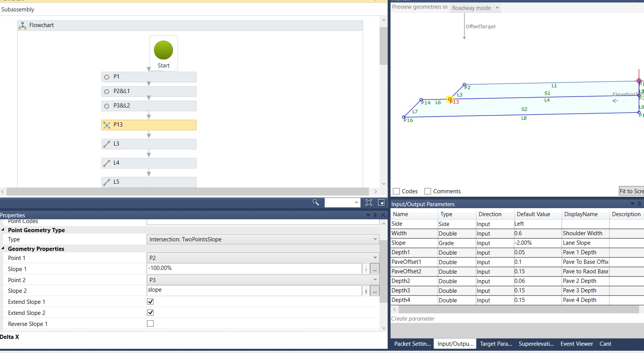Select the L5 link node icon

click(x=106, y=182)
